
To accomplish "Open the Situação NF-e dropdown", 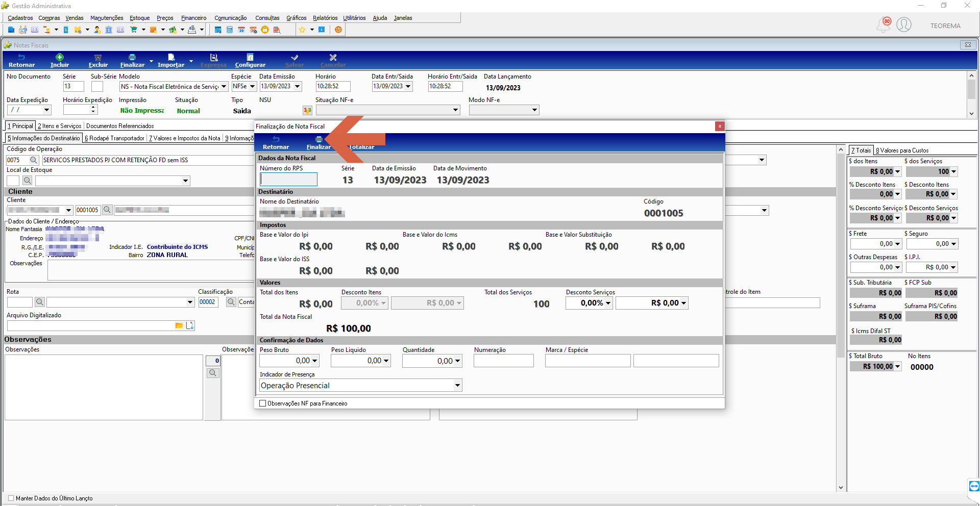I will (456, 110).
